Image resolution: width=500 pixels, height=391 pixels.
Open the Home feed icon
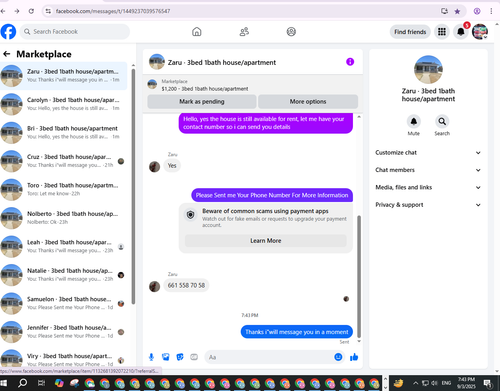(197, 32)
